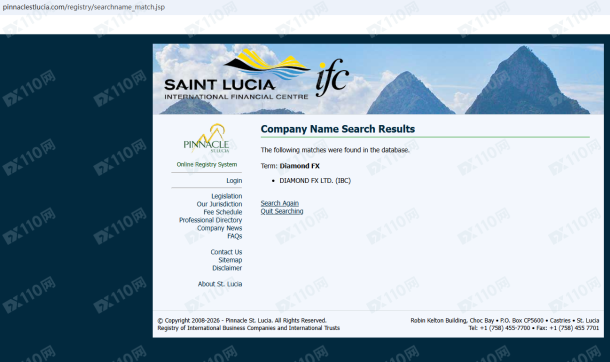The width and height of the screenshot is (610, 362).
Task: Click the Company Name Search Results heading
Action: 338,129
